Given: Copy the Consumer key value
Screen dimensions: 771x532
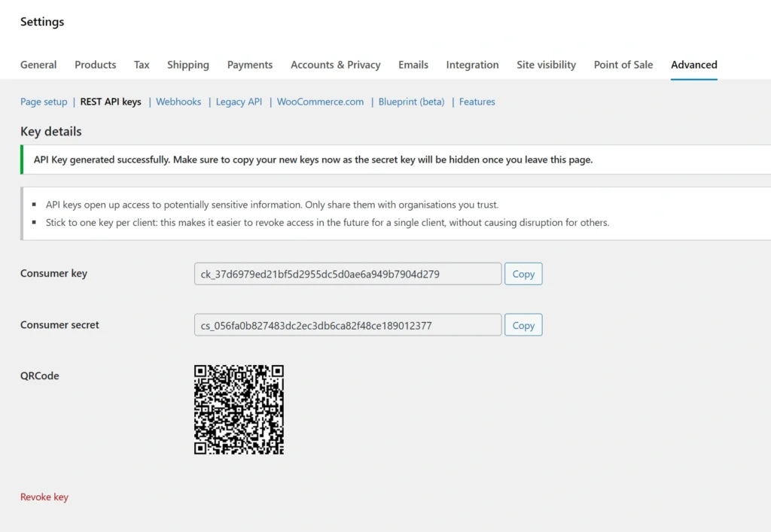Looking at the screenshot, I should click(523, 273).
